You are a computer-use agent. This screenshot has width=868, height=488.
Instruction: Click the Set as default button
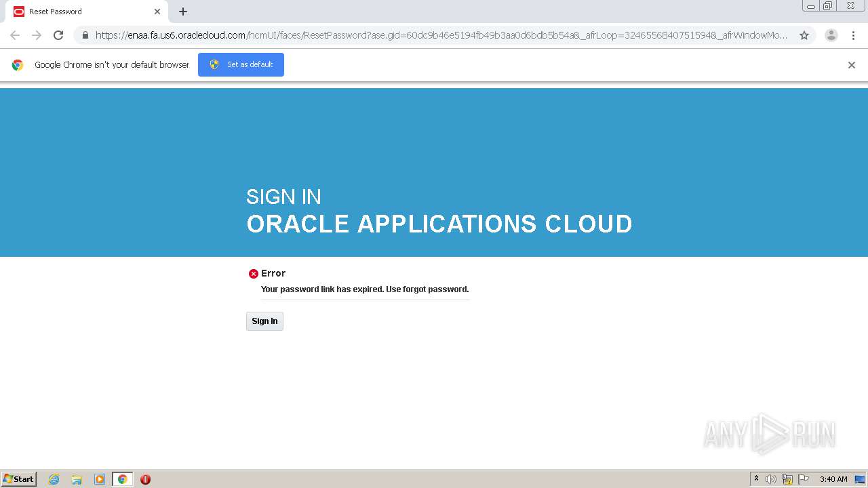click(241, 64)
